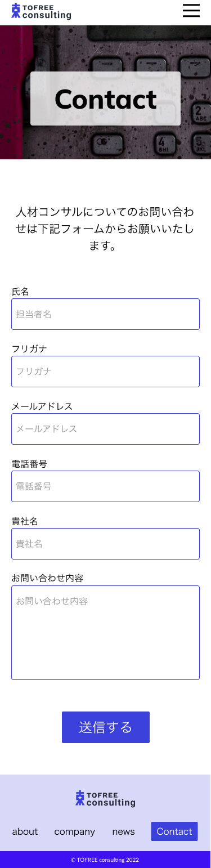The width and height of the screenshot is (211, 868).
Task: Click the TOFREE consulting footer logo
Action: [105, 798]
